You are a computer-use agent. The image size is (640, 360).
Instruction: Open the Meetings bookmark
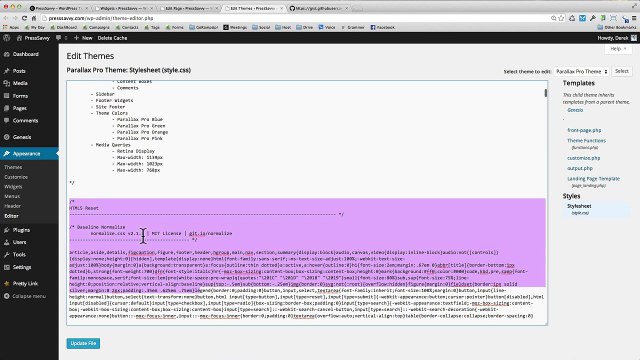(235, 27)
